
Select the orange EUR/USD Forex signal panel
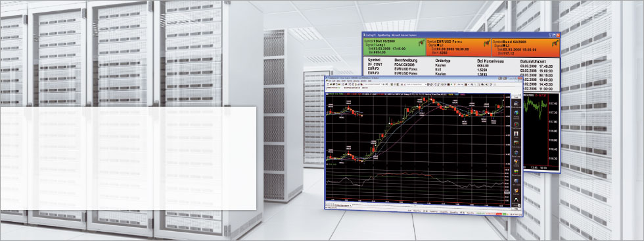[x=459, y=47]
